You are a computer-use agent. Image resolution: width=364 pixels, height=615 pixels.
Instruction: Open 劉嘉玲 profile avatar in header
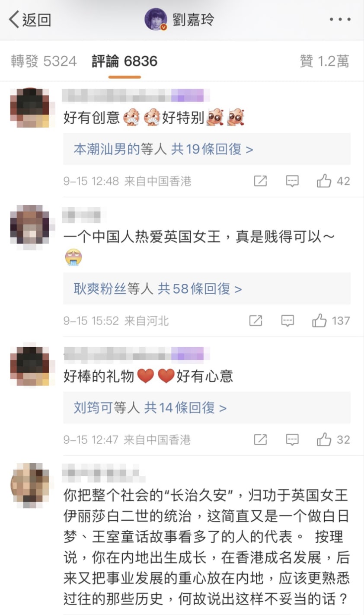pyautogui.click(x=156, y=19)
